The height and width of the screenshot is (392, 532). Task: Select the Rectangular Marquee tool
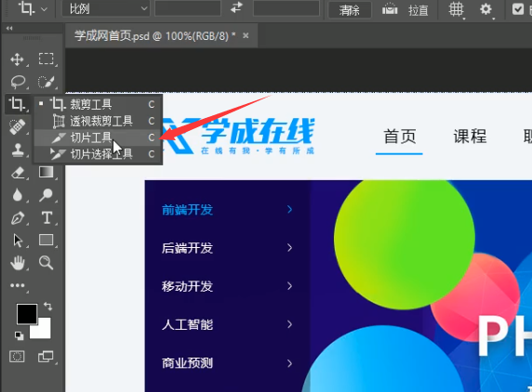tap(47, 59)
